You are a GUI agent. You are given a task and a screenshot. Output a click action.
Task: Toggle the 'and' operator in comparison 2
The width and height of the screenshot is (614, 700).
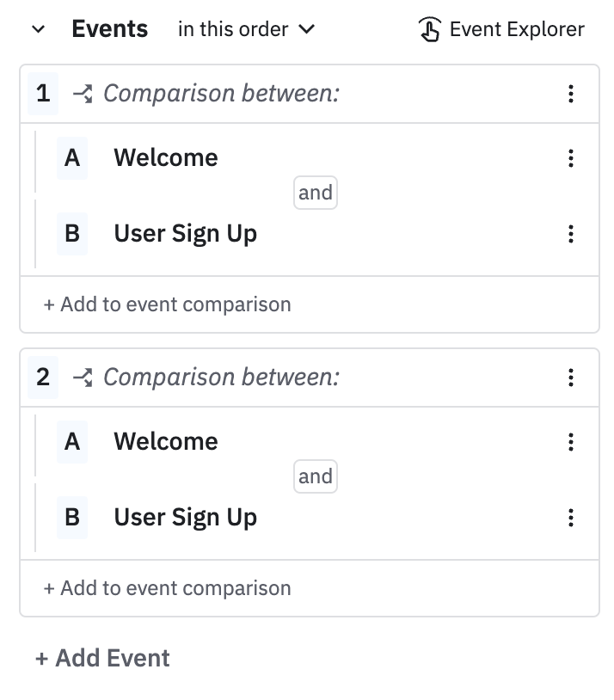pos(315,476)
